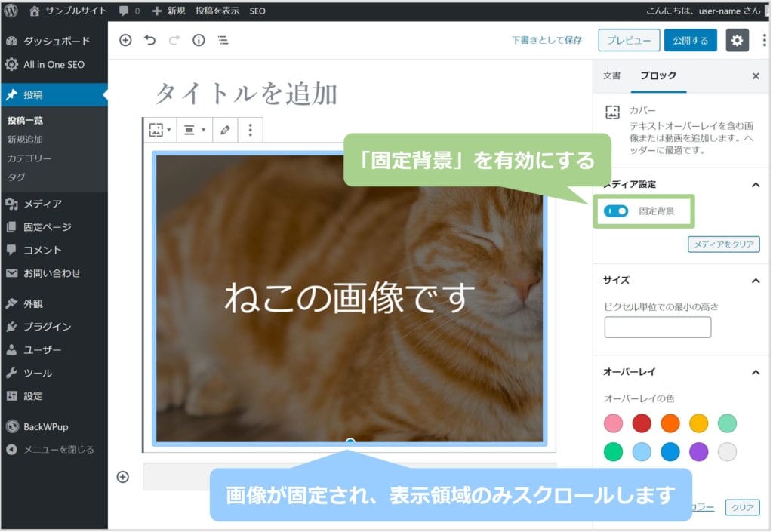Image resolution: width=773 pixels, height=532 pixels.
Task: Collapse the サイズ panel section
Action: 755,281
